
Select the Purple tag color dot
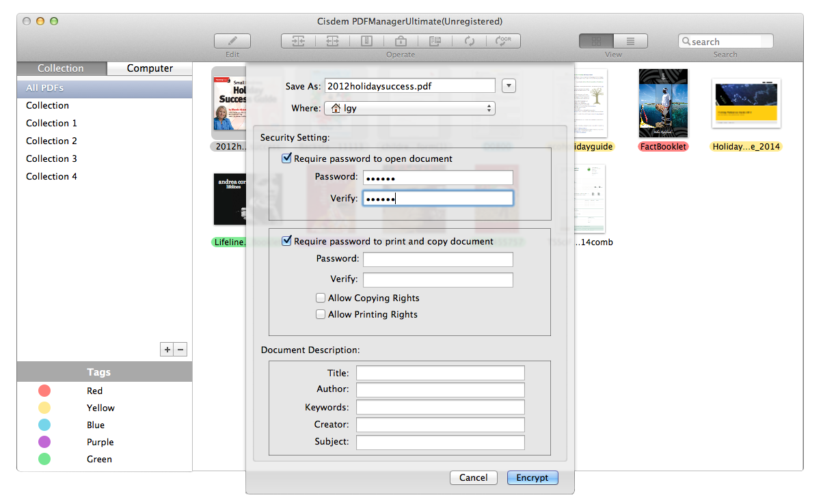coord(44,442)
